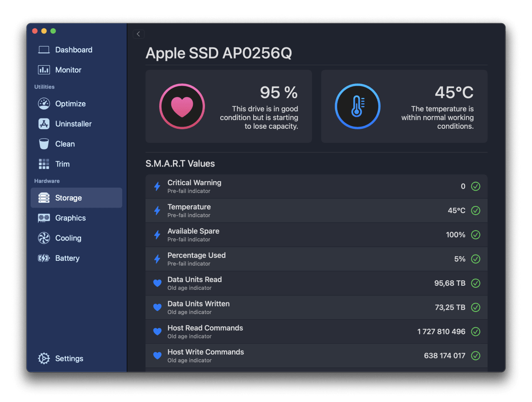This screenshot has width=532, height=402.
Task: Click the drive condition description text
Action: coord(259,118)
